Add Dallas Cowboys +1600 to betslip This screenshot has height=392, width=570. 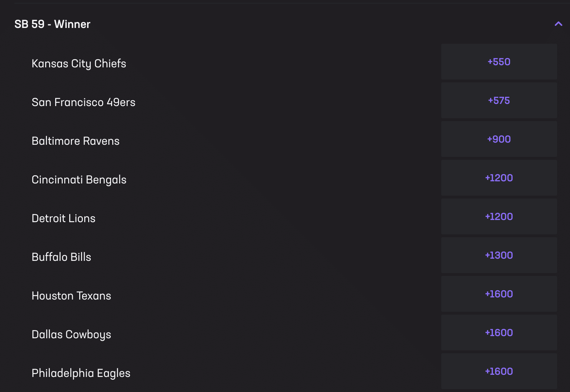pos(499,333)
